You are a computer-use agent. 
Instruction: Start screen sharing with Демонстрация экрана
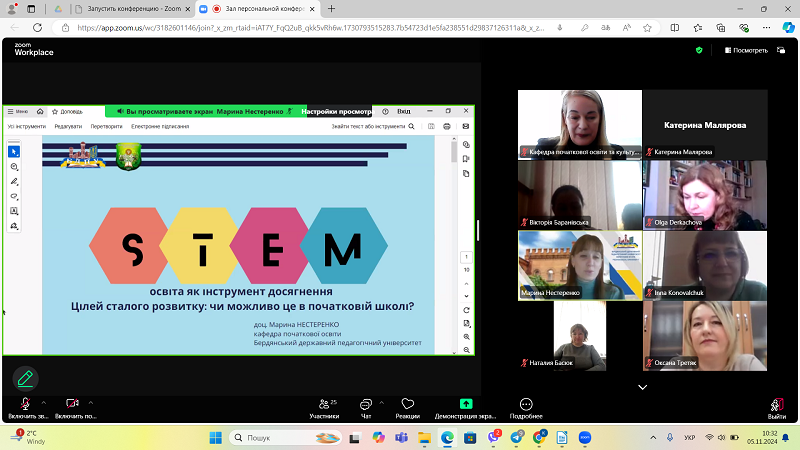(x=465, y=409)
